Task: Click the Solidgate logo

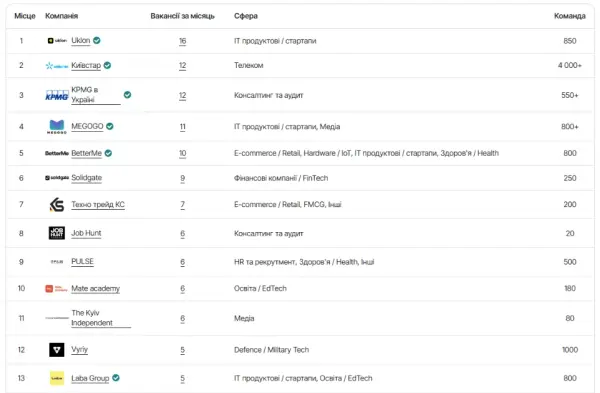Action: [x=57, y=178]
